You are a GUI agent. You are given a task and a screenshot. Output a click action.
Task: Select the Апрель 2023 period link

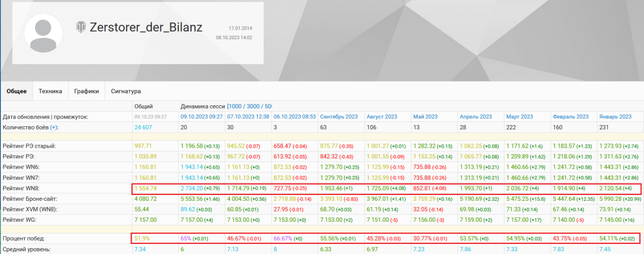[x=475, y=117]
